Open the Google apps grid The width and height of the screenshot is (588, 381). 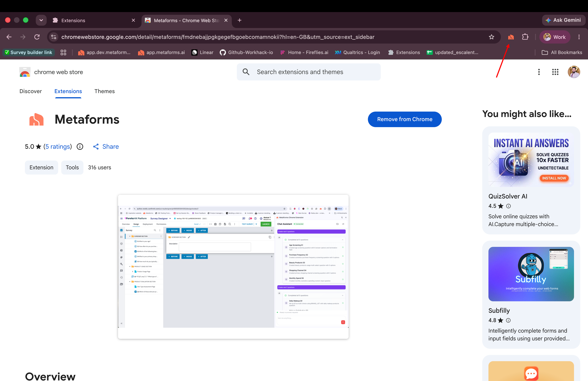pos(555,72)
